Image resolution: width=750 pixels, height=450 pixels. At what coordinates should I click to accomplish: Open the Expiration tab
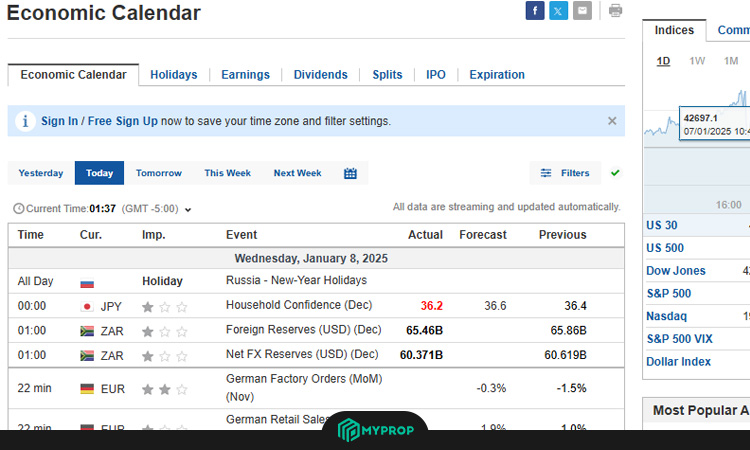[x=497, y=75]
